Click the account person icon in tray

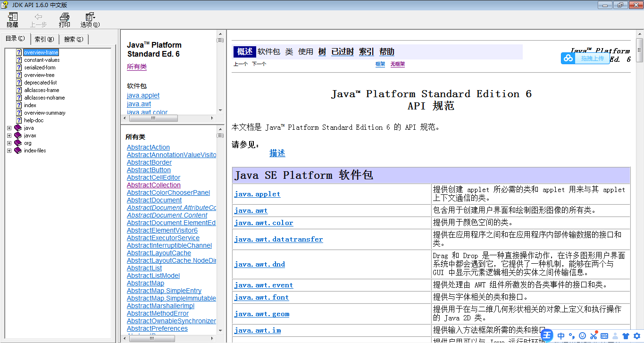pyautogui.click(x=615, y=336)
